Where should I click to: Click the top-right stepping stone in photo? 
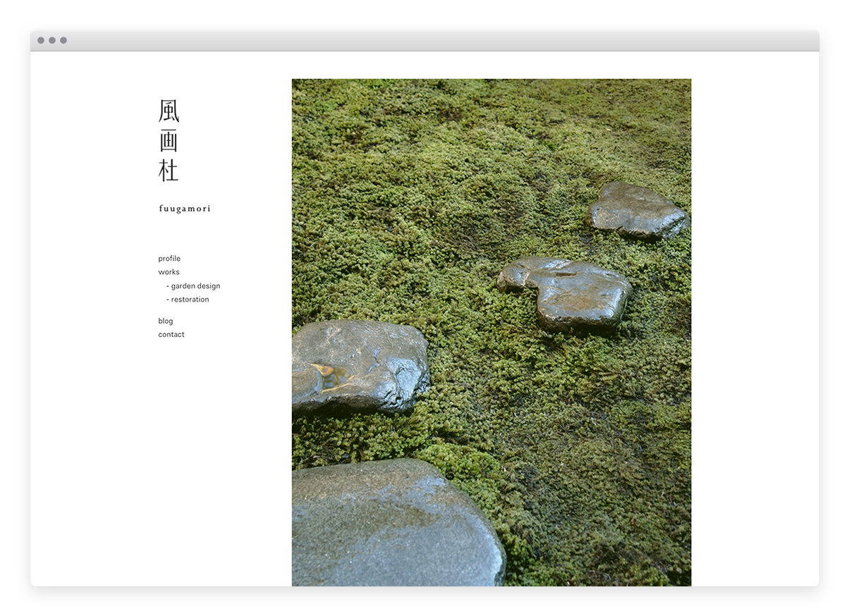coord(637,210)
